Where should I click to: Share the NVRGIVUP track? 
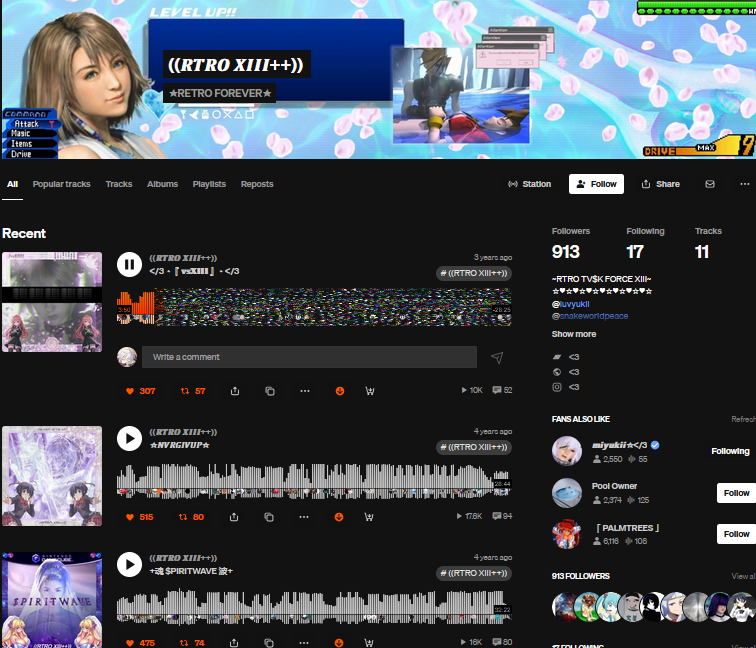234,517
